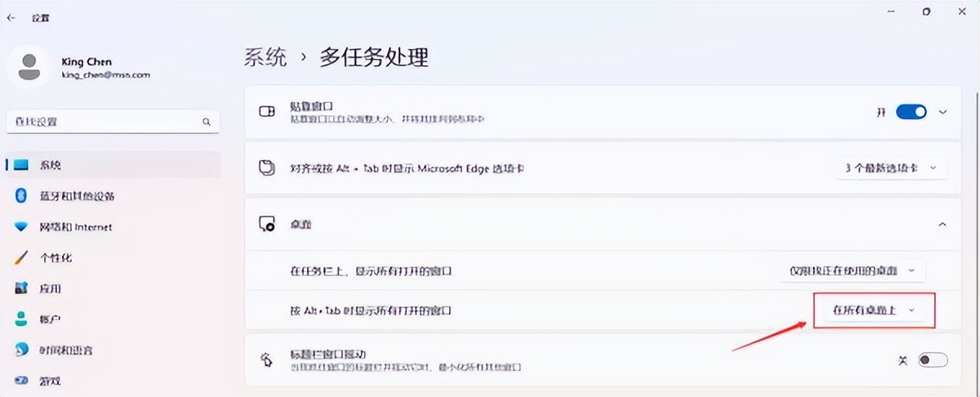The width and height of the screenshot is (980, 397).
Task: Click 按 Alt+Tab 时显示所有打开的窗口 label
Action: [x=372, y=310]
